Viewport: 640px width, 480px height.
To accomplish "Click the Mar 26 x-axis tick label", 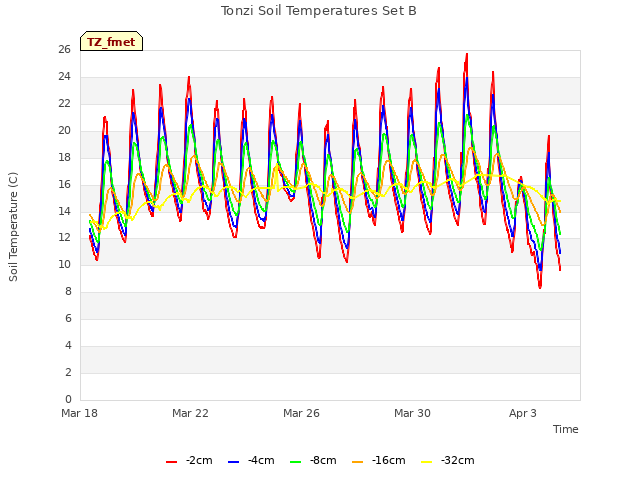I will coord(301,413).
